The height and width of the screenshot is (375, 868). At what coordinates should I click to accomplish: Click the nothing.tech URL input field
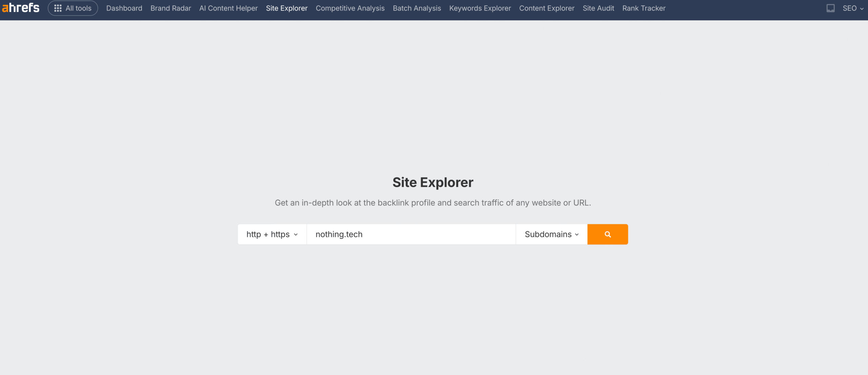(411, 234)
